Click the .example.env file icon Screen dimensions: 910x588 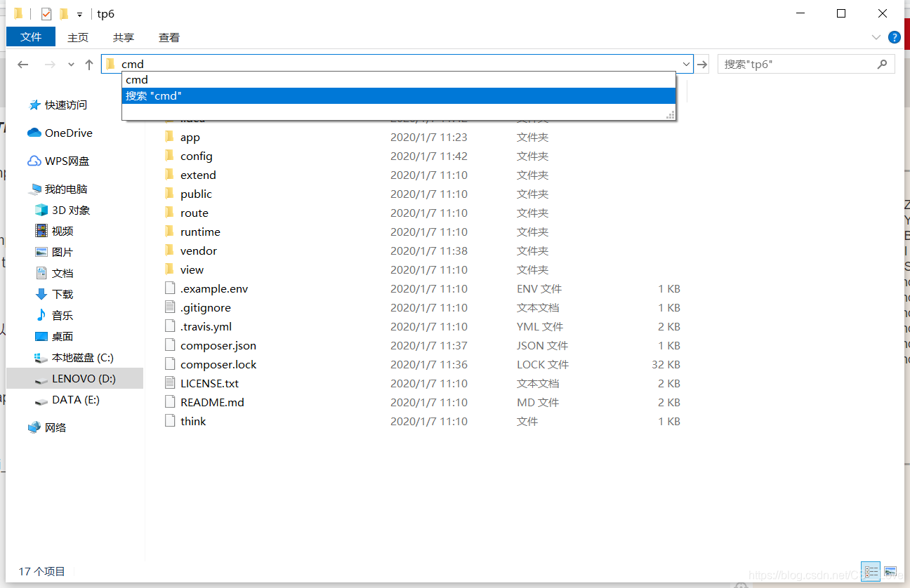(x=169, y=288)
